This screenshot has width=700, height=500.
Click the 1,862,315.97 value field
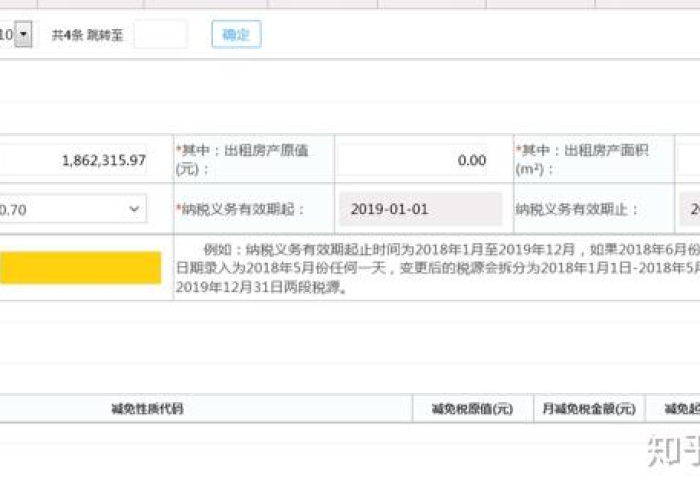pyautogui.click(x=73, y=160)
